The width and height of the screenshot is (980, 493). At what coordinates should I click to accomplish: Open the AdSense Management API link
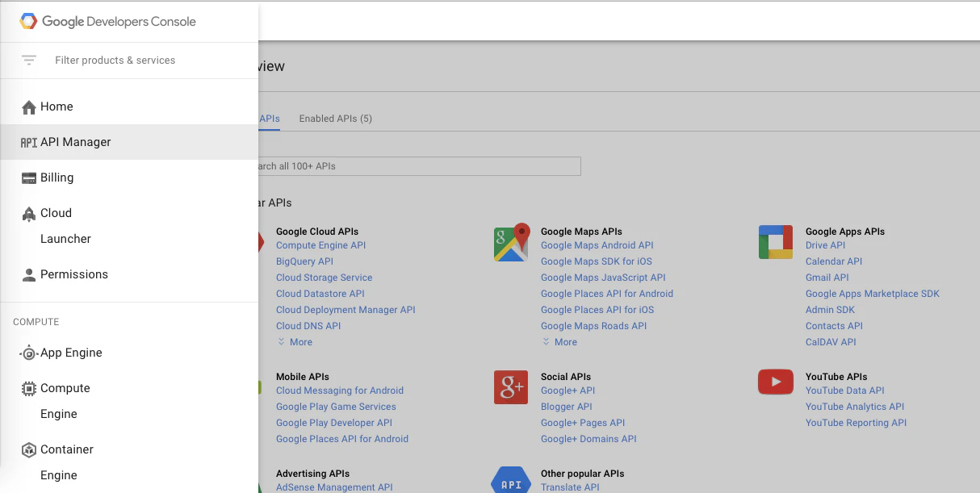pyautogui.click(x=334, y=487)
